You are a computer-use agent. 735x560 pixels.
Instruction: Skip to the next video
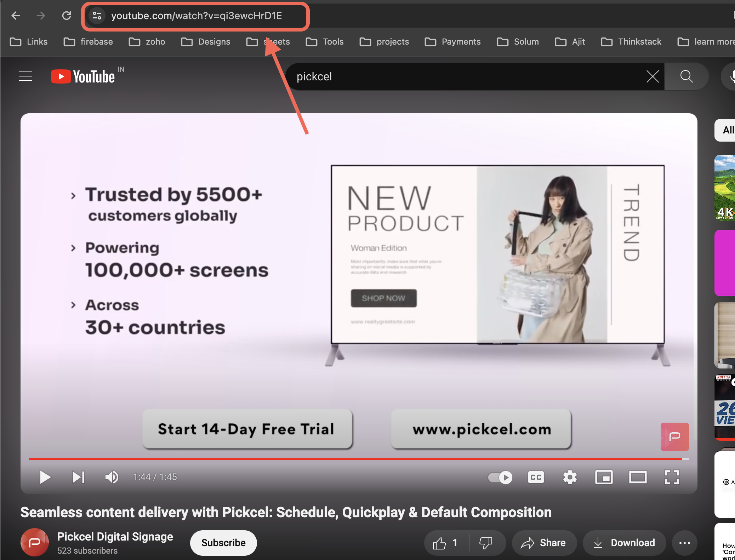point(78,477)
